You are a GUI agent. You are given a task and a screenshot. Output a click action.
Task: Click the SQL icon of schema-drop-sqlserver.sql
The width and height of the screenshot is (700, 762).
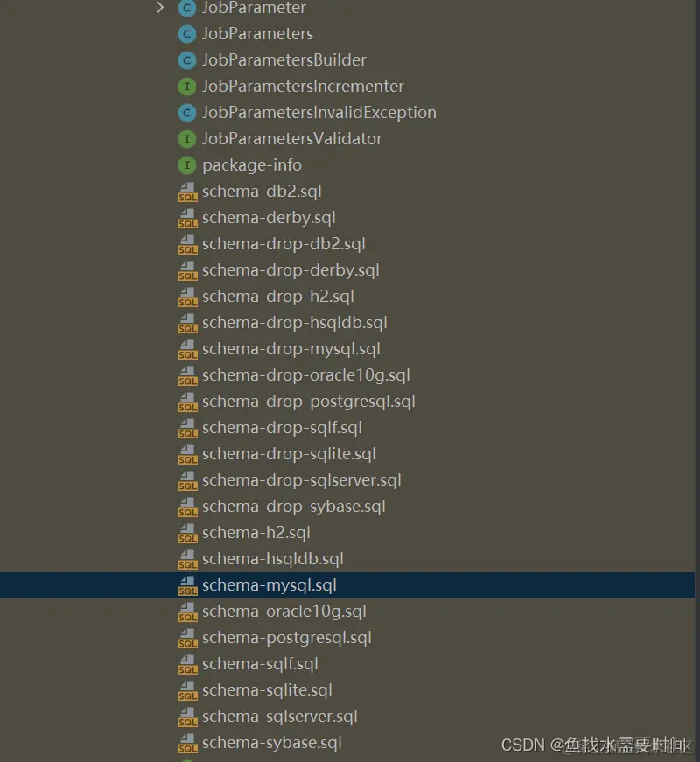pos(187,480)
